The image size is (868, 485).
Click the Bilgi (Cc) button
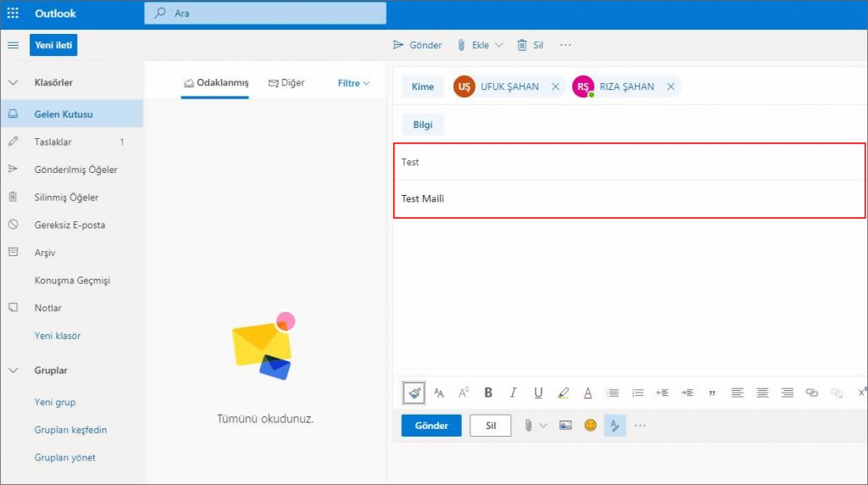coord(422,125)
